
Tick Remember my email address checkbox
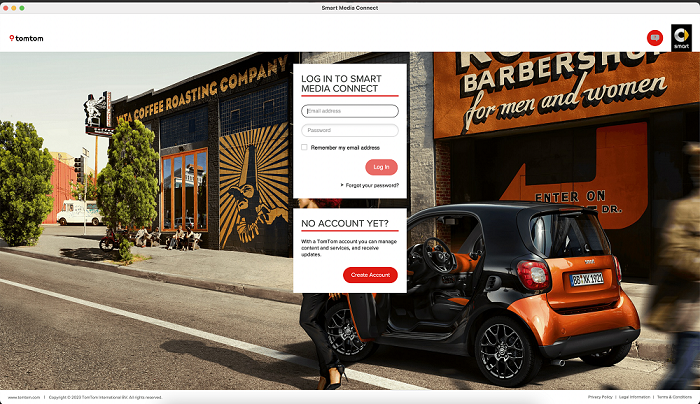pos(304,147)
